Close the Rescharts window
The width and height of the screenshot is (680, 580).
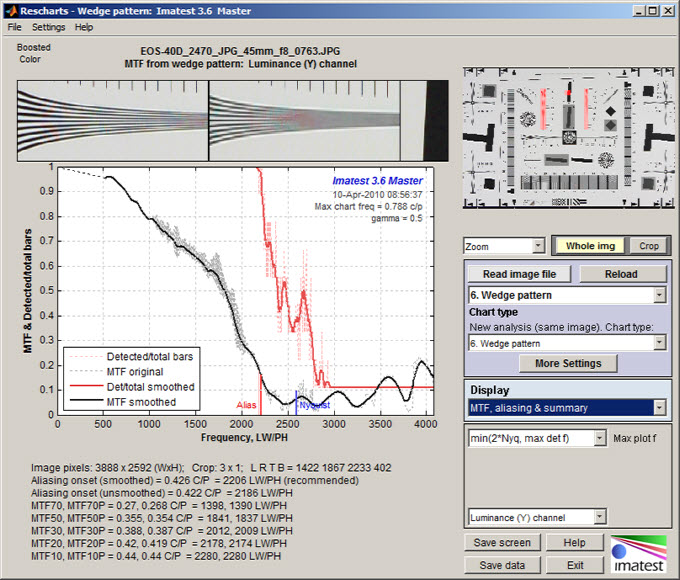[x=668, y=11]
